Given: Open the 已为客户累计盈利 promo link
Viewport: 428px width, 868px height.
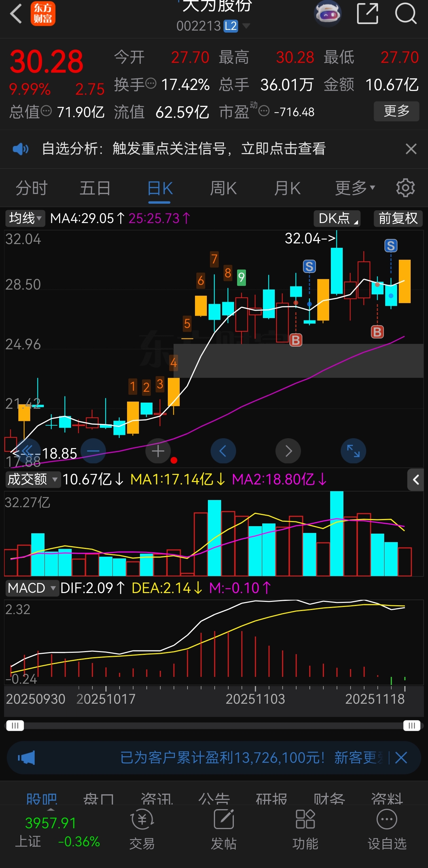Looking at the screenshot, I should pos(252,758).
